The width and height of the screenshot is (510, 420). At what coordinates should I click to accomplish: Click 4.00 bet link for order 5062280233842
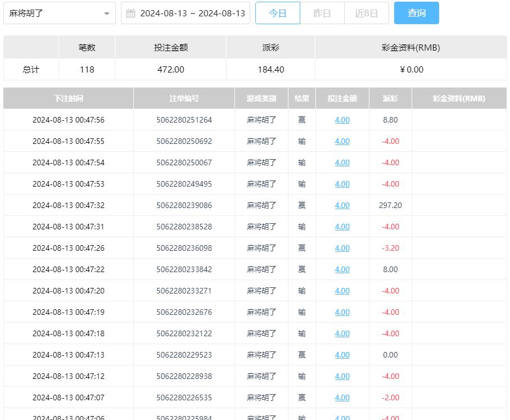tap(342, 269)
